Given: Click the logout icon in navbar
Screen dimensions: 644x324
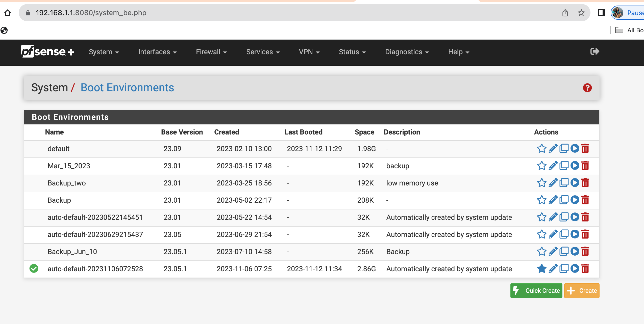Looking at the screenshot, I should 595,52.
